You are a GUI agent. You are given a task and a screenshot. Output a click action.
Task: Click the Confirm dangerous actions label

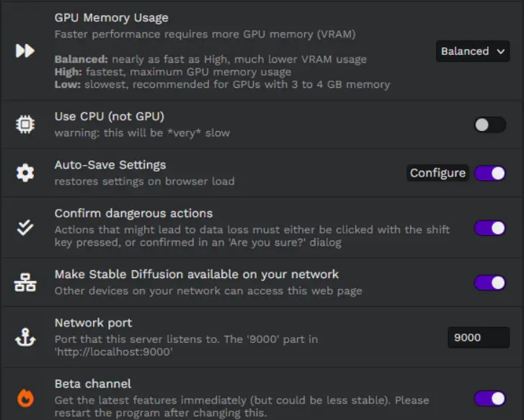[x=133, y=213]
